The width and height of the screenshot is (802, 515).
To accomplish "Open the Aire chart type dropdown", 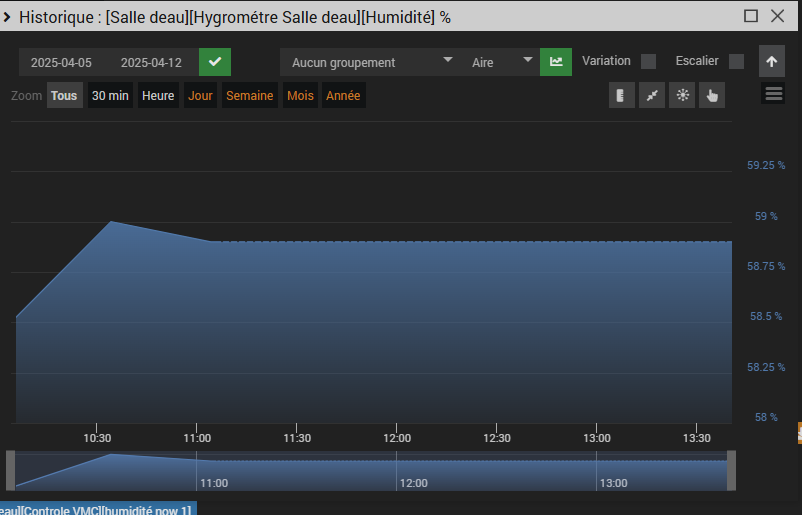I will (x=500, y=62).
